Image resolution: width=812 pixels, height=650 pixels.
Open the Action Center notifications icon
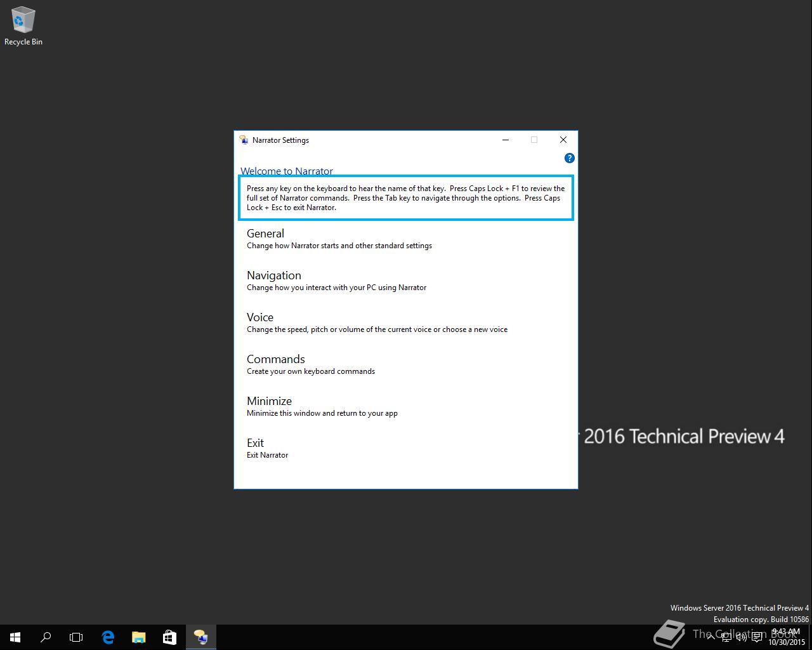(x=757, y=637)
